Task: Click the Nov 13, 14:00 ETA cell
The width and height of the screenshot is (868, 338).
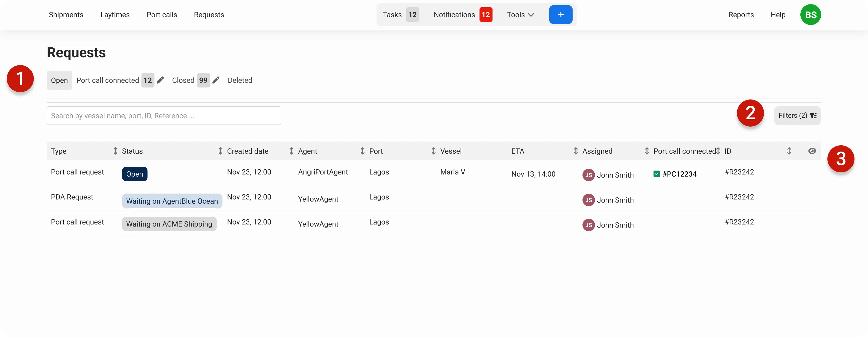Action: tap(533, 174)
